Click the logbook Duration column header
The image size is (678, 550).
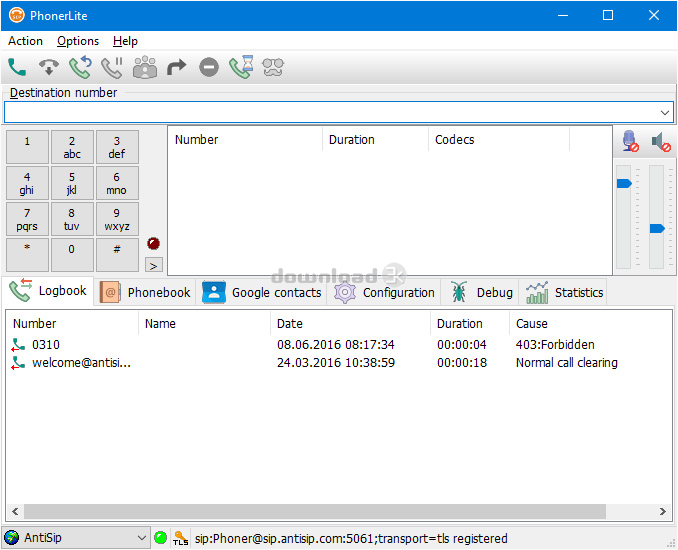click(x=470, y=323)
